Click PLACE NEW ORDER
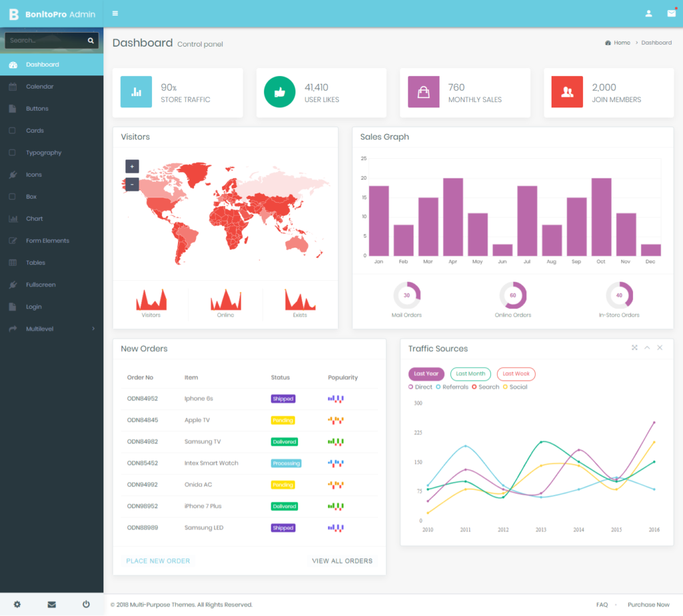The width and height of the screenshot is (683, 616). [158, 561]
